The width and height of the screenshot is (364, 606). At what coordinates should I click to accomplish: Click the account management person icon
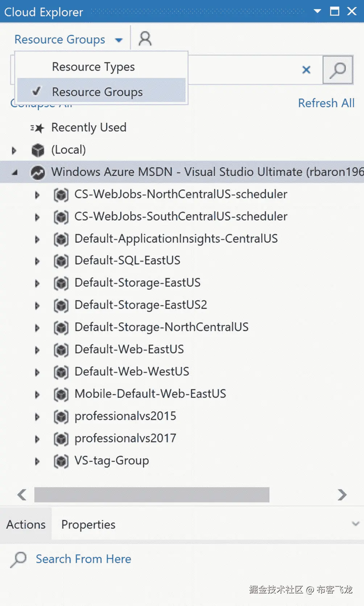click(145, 38)
